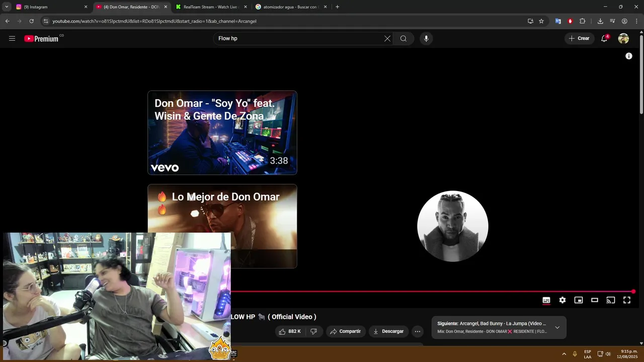Cast video to a device
Image resolution: width=644 pixels, height=362 pixels.
click(x=611, y=300)
